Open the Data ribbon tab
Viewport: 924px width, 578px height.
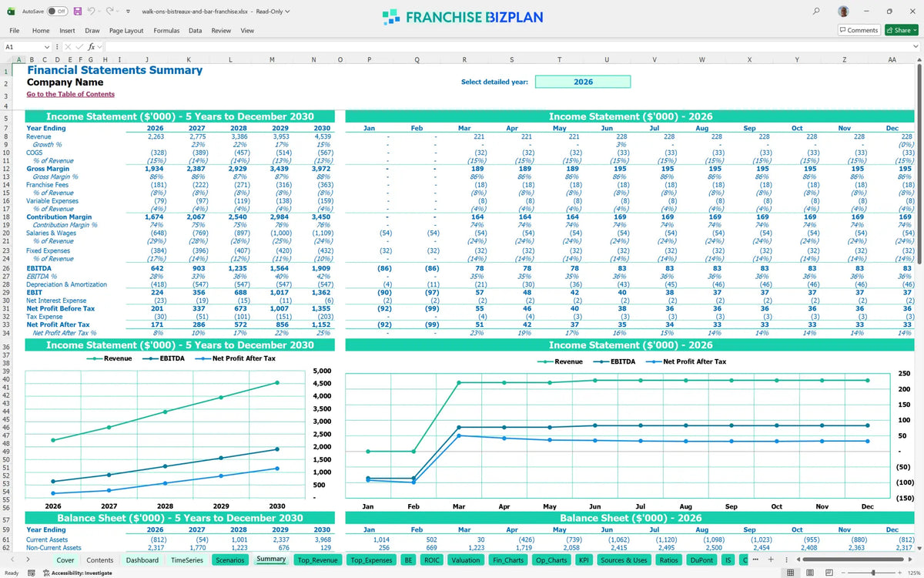coord(196,30)
